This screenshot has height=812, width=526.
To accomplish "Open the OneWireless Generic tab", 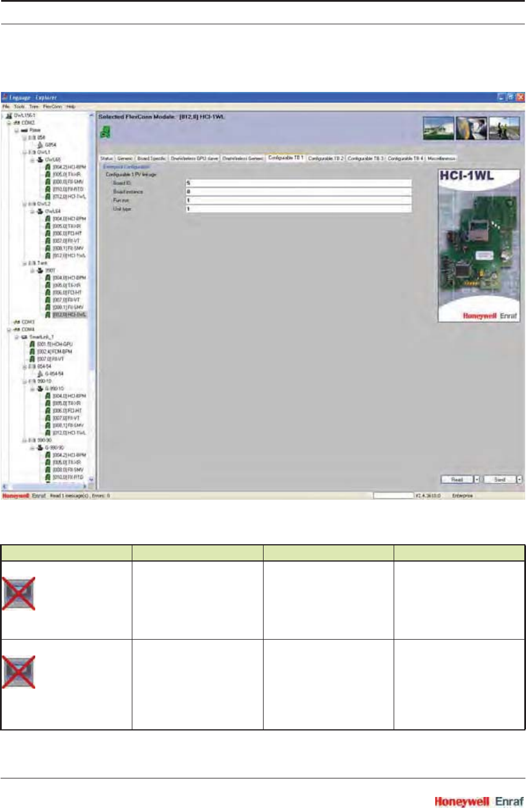I will tap(243, 158).
